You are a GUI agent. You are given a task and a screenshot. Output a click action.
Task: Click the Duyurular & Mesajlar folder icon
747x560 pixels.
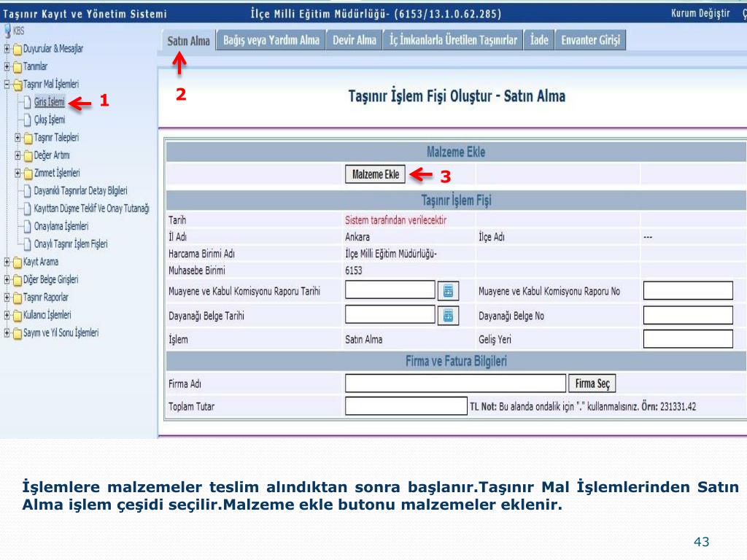pos(18,49)
